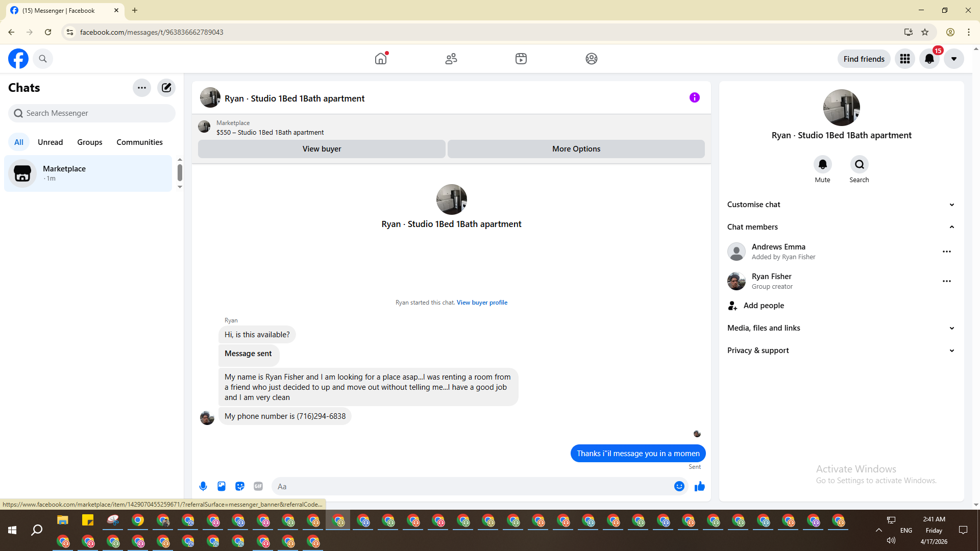Click the site information icon in address bar

pos(70,32)
